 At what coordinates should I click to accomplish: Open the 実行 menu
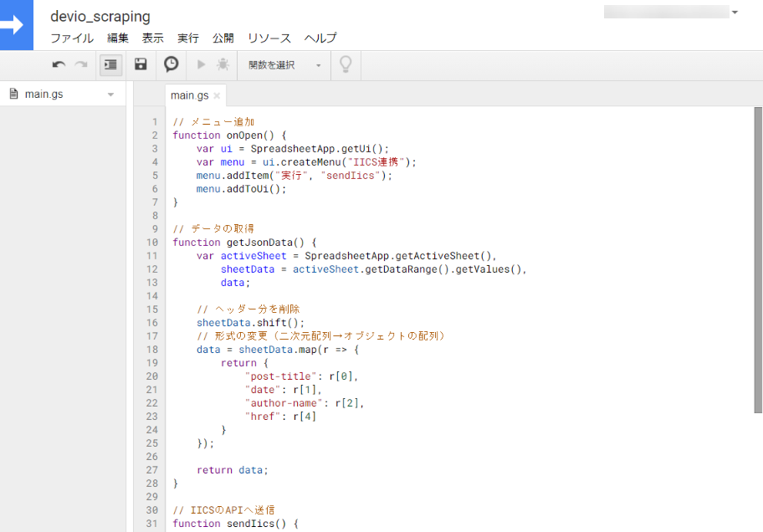coord(187,38)
